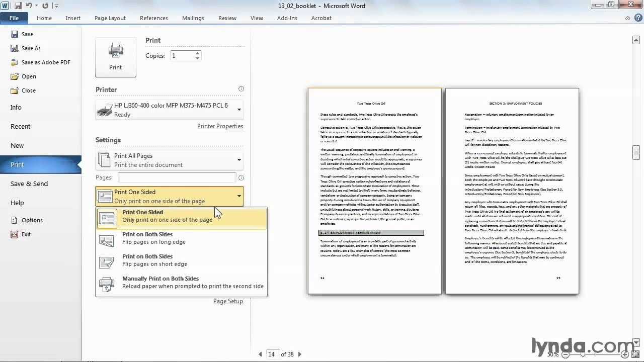Click the Zoom to Page icon

[635, 354]
